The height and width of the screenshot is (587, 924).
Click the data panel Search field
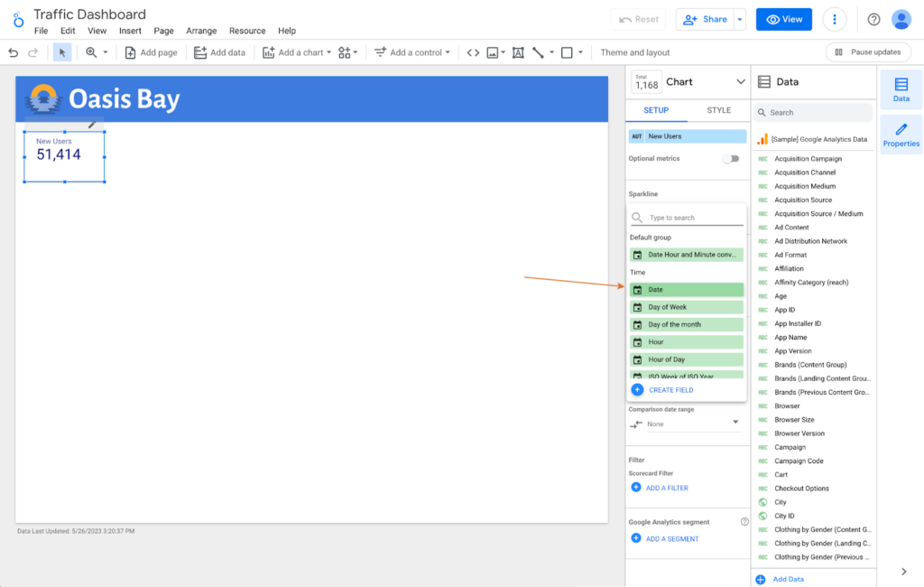click(814, 113)
